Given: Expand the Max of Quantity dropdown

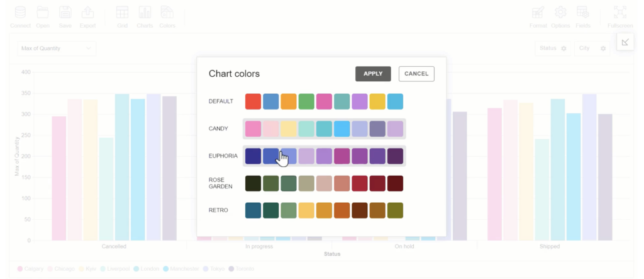Looking at the screenshot, I should click(x=57, y=48).
